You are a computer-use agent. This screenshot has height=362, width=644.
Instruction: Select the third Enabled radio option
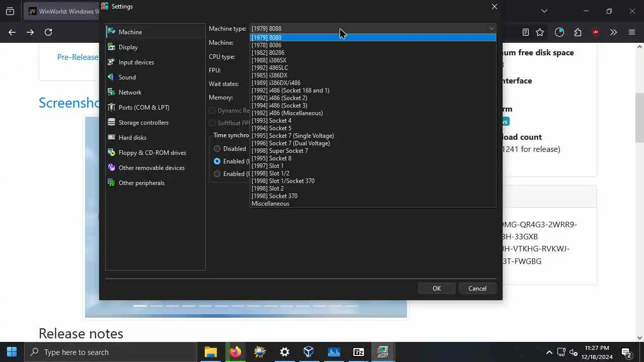[217, 174]
